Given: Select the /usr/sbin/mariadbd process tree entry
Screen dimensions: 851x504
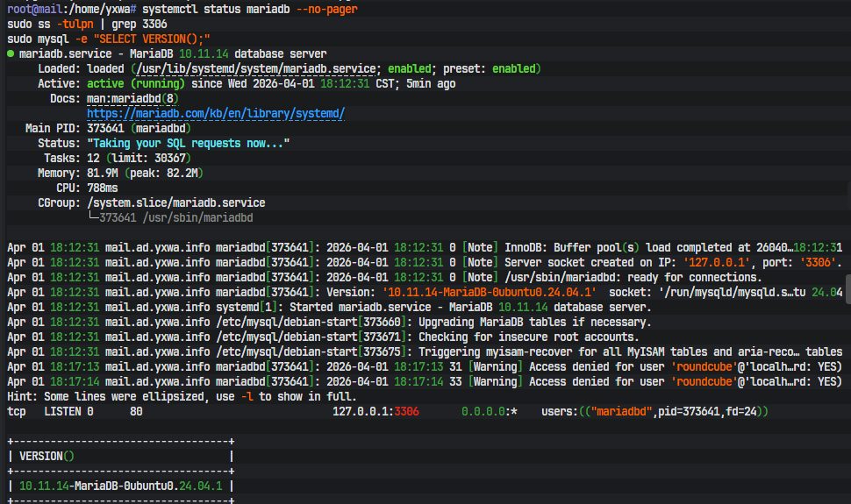Looking at the screenshot, I should 175,218.
